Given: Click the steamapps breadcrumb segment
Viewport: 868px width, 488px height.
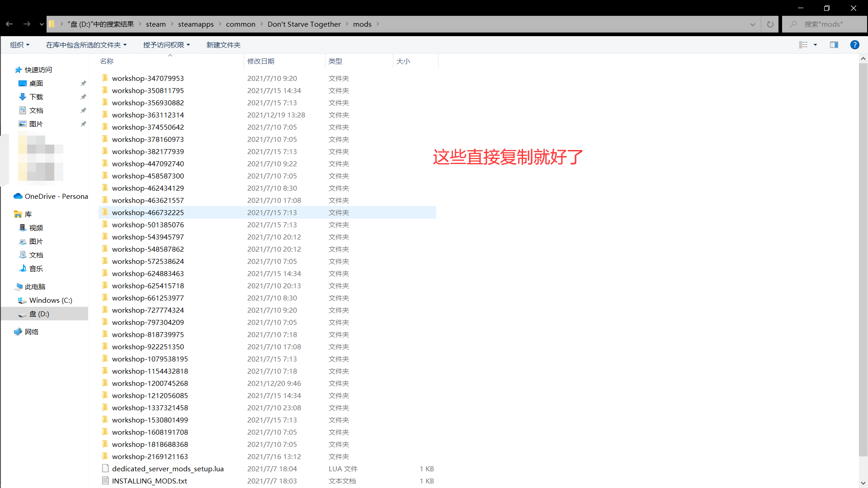Looking at the screenshot, I should coord(196,24).
